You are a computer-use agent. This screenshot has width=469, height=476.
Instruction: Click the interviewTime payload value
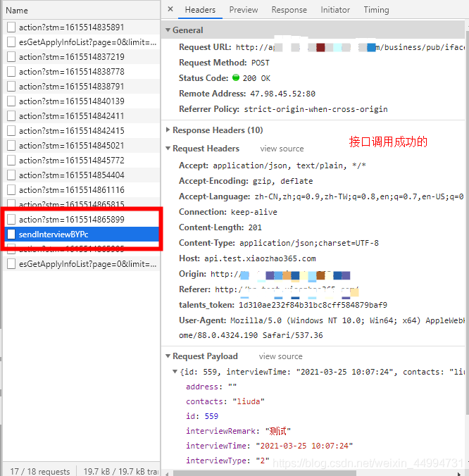click(304, 446)
